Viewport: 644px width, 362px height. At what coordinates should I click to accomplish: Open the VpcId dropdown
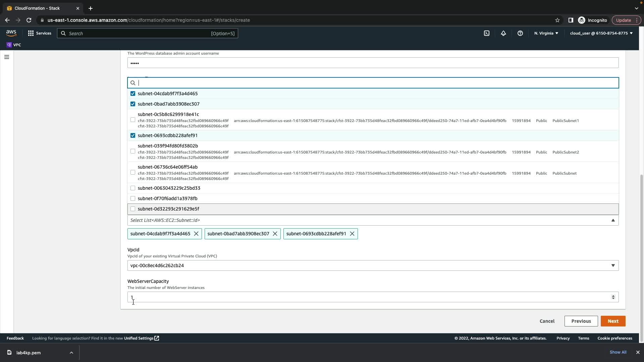coord(613,265)
